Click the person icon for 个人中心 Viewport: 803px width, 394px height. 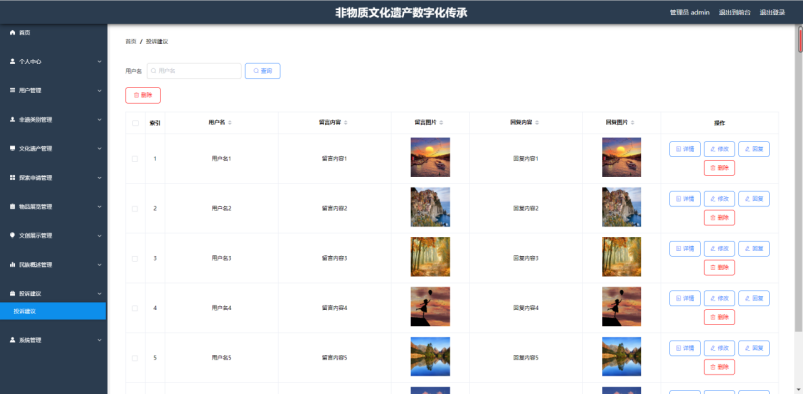(x=13, y=61)
